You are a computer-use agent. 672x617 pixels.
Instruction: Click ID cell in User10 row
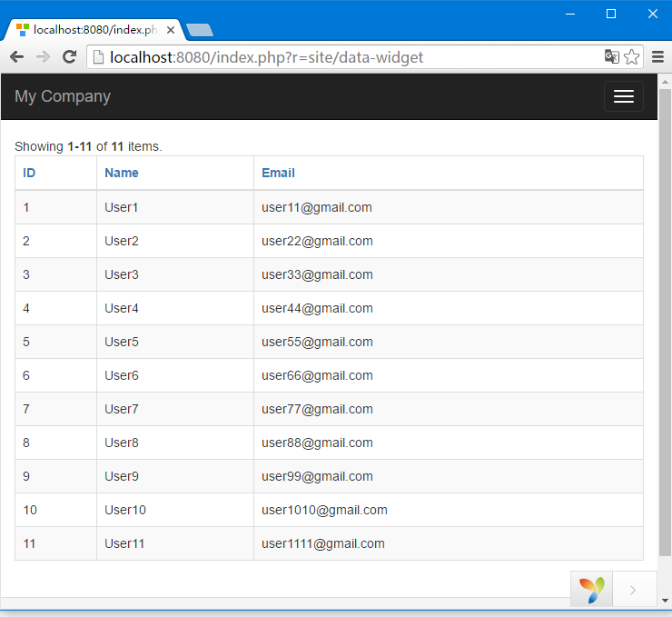(55, 511)
